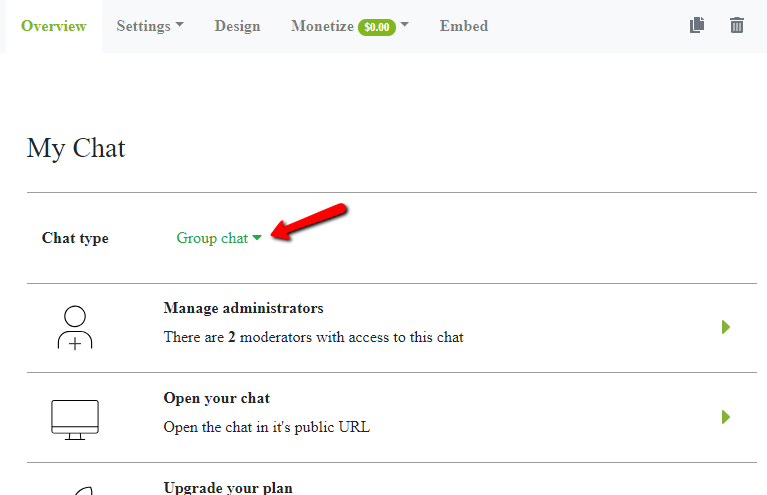This screenshot has width=767, height=495.
Task: Duplicate the chat with the copy icon
Action: coord(697,26)
